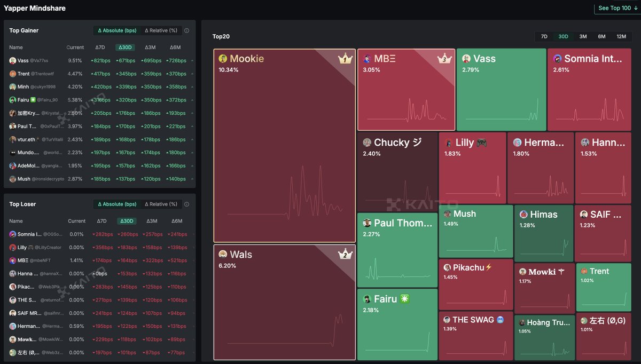Select Relative (%) toggle in Top Loser
Viewport: 641px width, 364px height.
(x=161, y=204)
